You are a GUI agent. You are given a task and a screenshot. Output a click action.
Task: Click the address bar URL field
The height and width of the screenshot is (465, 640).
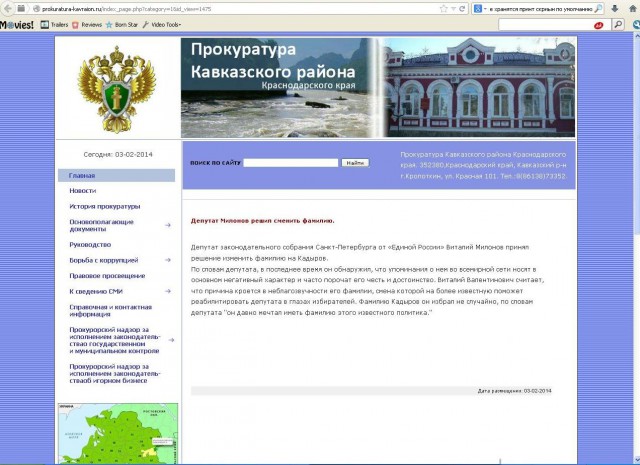239,9
